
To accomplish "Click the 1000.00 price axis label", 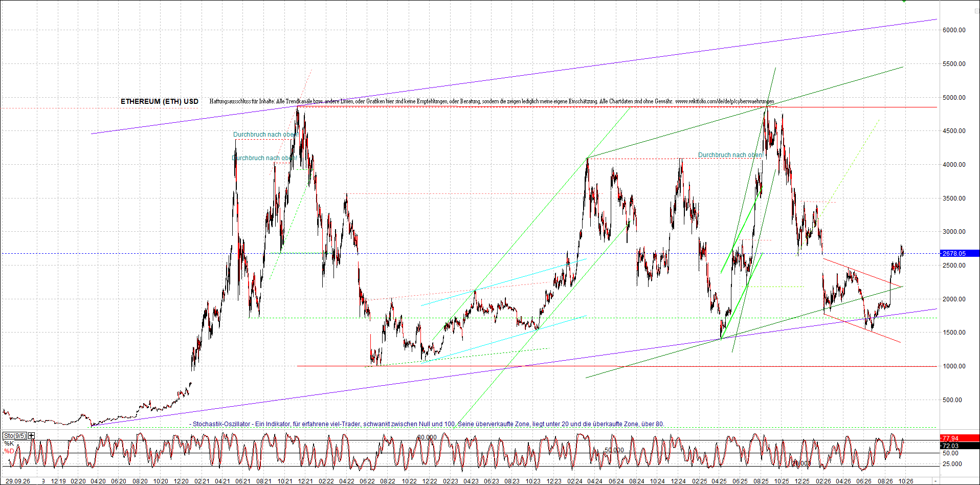I will click(x=954, y=366).
